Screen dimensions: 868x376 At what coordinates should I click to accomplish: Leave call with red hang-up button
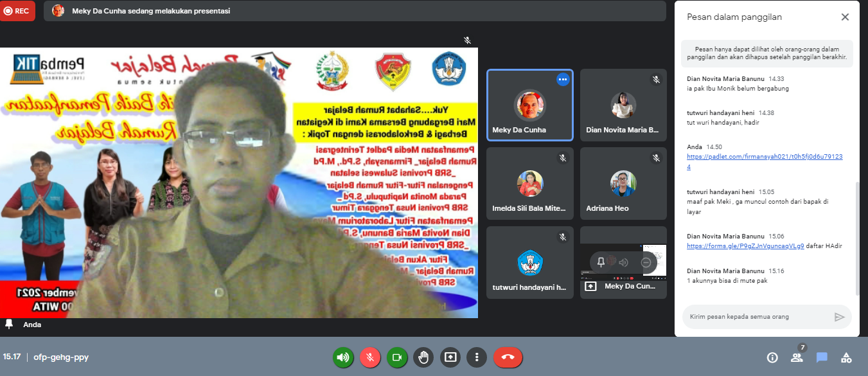point(508,357)
